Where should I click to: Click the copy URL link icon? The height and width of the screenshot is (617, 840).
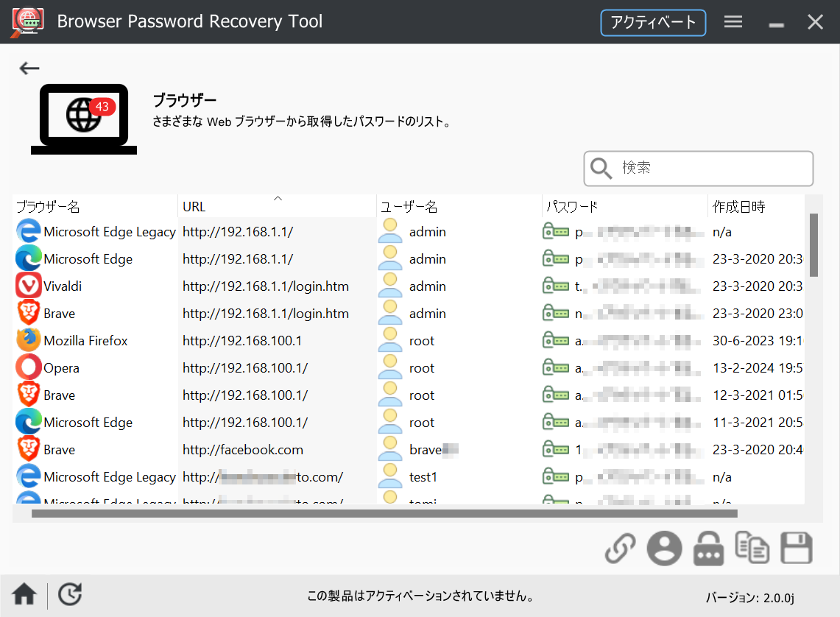[621, 549]
